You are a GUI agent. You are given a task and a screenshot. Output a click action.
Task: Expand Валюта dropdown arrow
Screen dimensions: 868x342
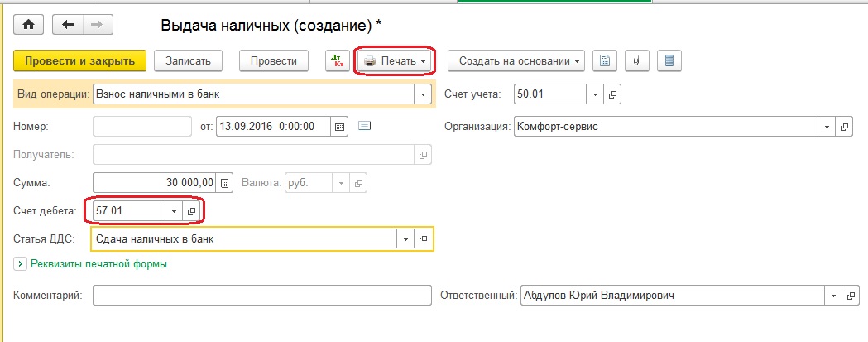[x=341, y=183]
